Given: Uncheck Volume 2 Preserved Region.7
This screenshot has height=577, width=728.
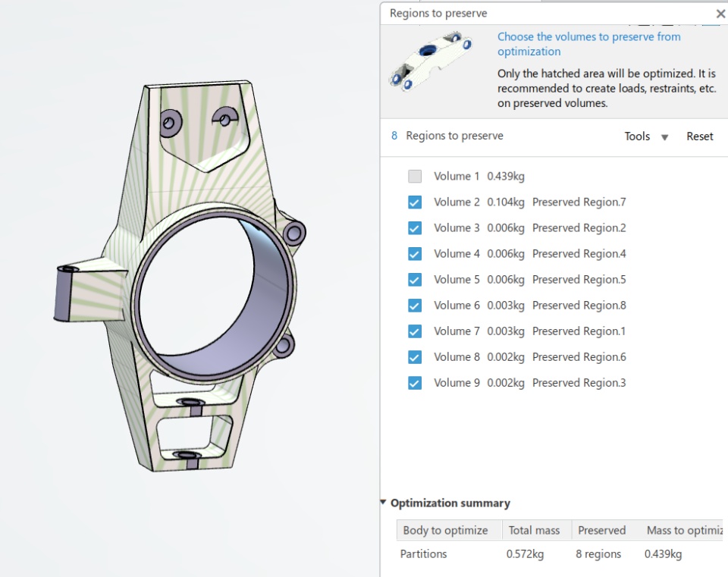Looking at the screenshot, I should click(415, 202).
